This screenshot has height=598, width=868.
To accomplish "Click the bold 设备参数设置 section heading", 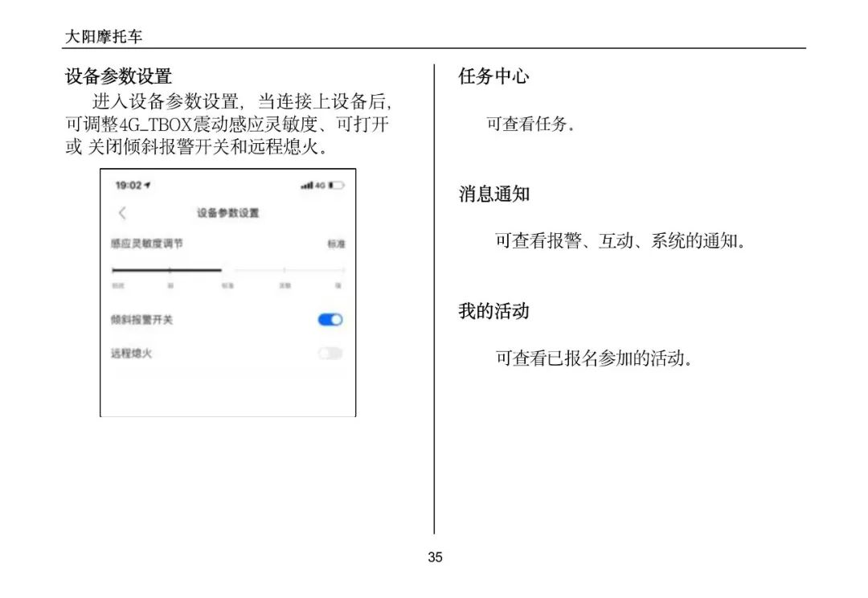I will (118, 77).
